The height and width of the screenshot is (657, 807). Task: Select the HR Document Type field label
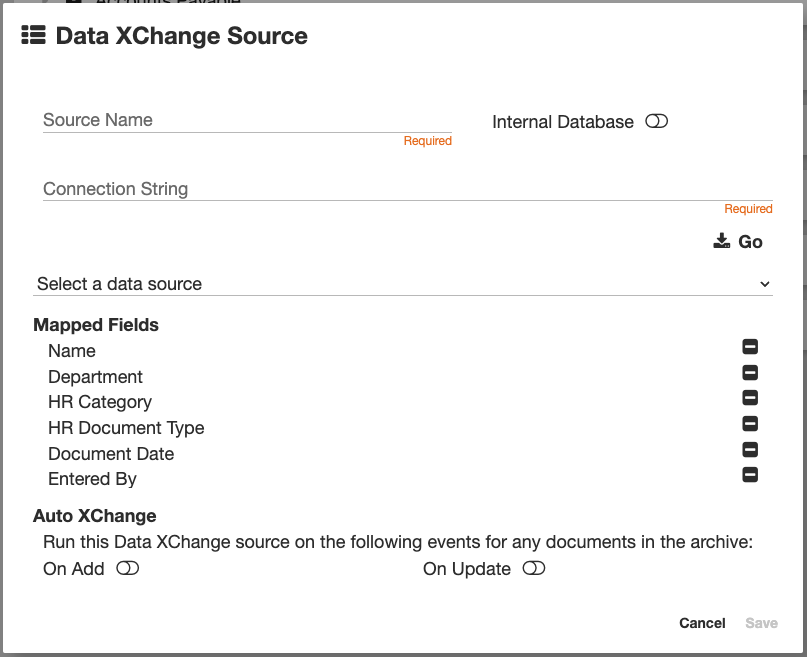(126, 428)
